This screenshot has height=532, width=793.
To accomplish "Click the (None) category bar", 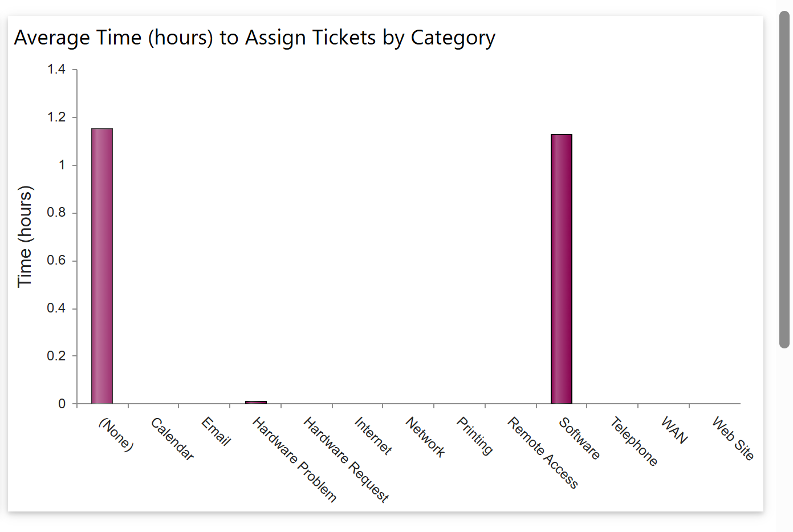I will click(102, 266).
